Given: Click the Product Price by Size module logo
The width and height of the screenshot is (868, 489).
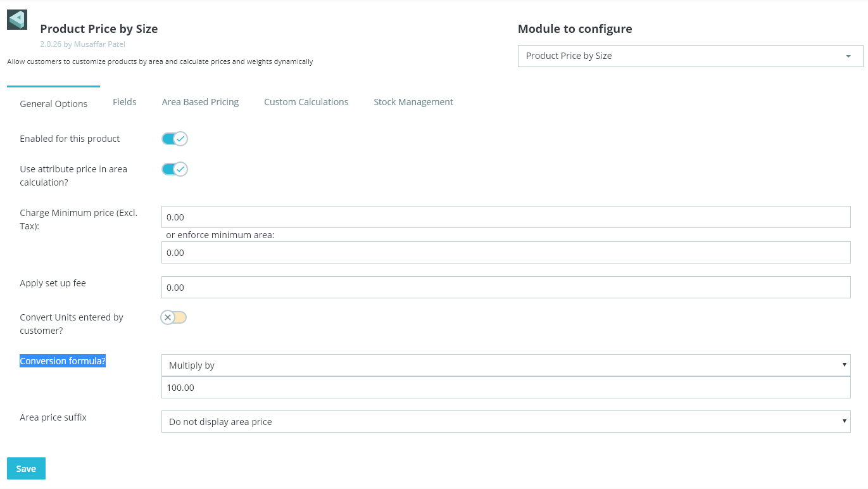Looking at the screenshot, I should point(17,20).
